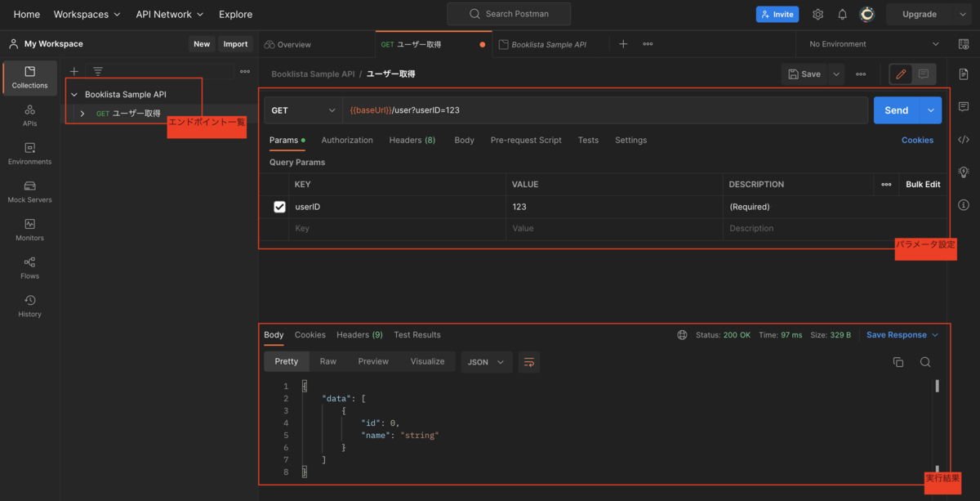Viewport: 980px width, 501px height.
Task: Open the Mock Servers sidebar panel
Action: tap(29, 192)
